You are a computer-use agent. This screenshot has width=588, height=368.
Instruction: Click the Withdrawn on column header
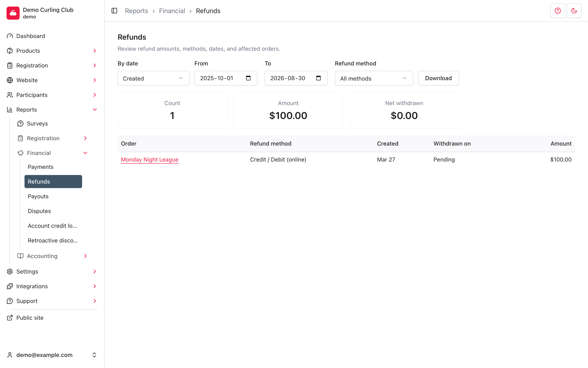pyautogui.click(x=452, y=144)
